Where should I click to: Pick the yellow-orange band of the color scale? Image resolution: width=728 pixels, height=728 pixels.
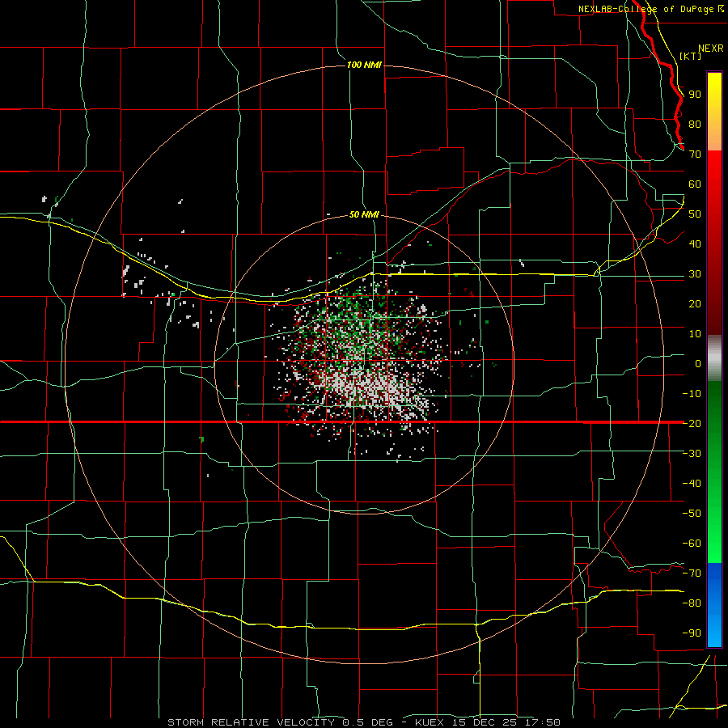714,112
